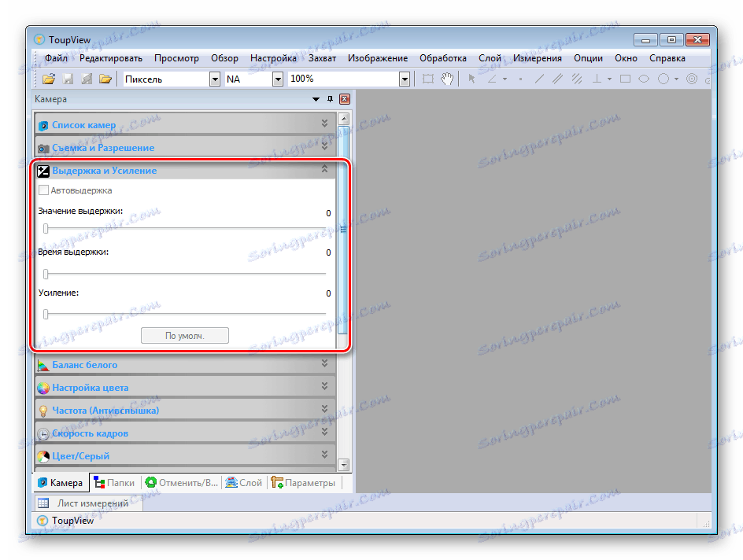Click the Выдержка и Усиление exposure icon
This screenshot has width=743, height=560.
pyautogui.click(x=43, y=171)
